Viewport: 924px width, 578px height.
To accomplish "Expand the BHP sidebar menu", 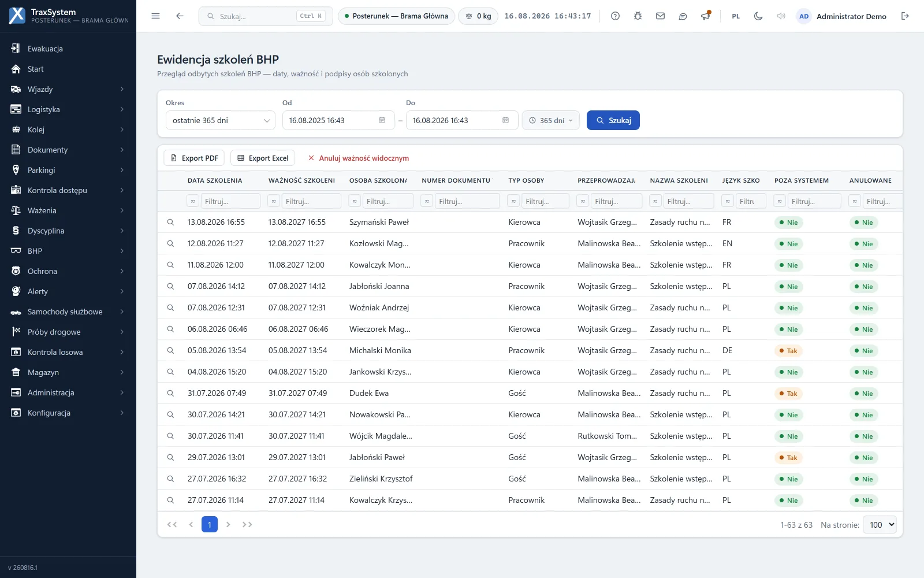I will 68,251.
